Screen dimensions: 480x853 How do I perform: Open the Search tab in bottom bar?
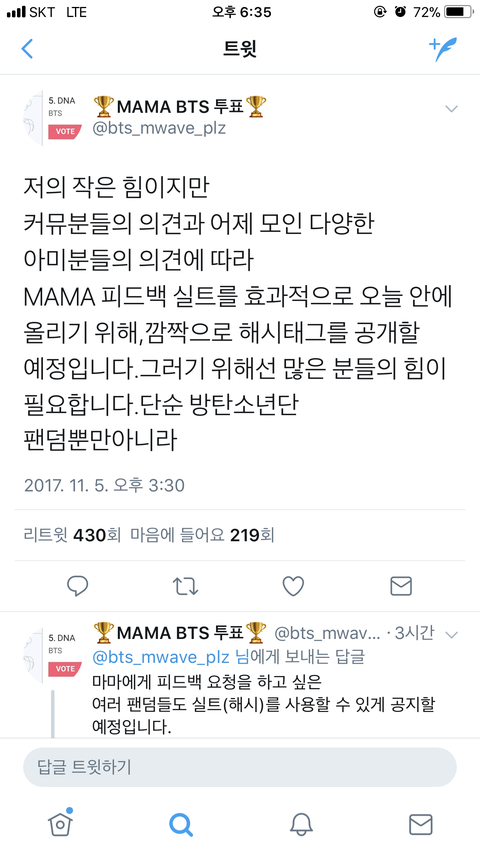click(x=181, y=824)
